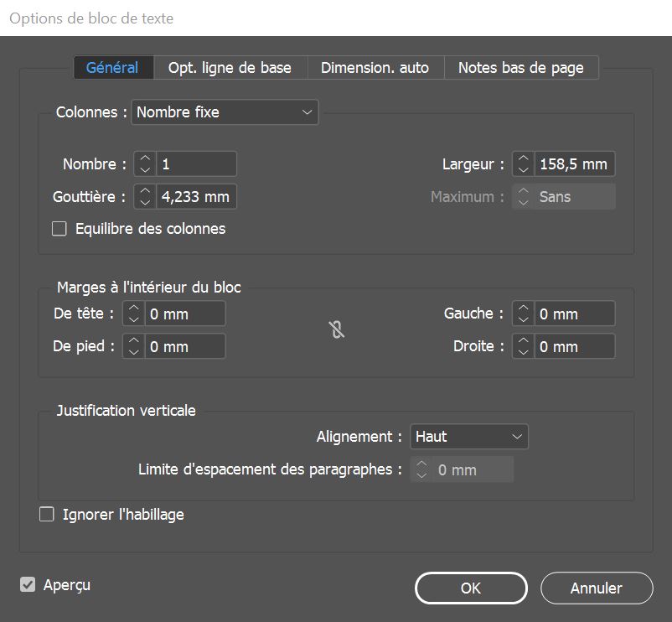This screenshot has width=672, height=622.
Task: Go to Notes bas de page tab
Action: [x=520, y=68]
